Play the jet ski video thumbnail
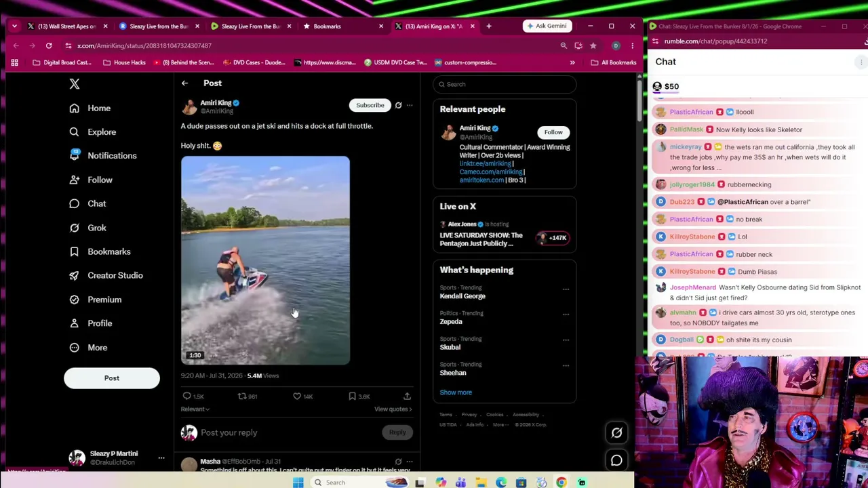The height and width of the screenshot is (488, 868). [265, 261]
